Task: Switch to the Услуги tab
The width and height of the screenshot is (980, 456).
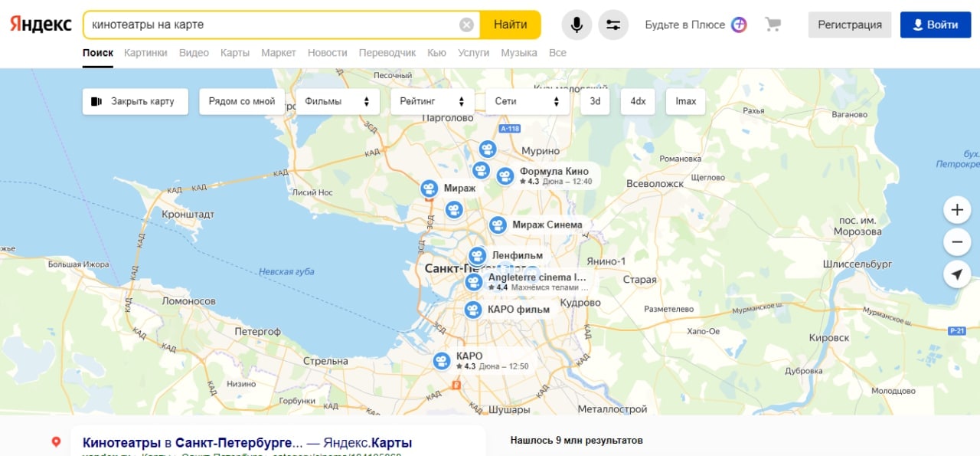Action: click(x=474, y=53)
